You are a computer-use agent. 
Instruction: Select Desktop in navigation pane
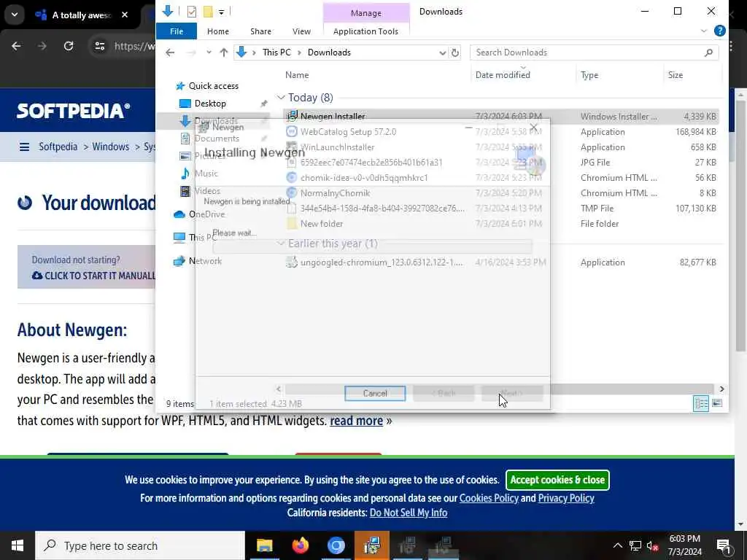(x=210, y=104)
